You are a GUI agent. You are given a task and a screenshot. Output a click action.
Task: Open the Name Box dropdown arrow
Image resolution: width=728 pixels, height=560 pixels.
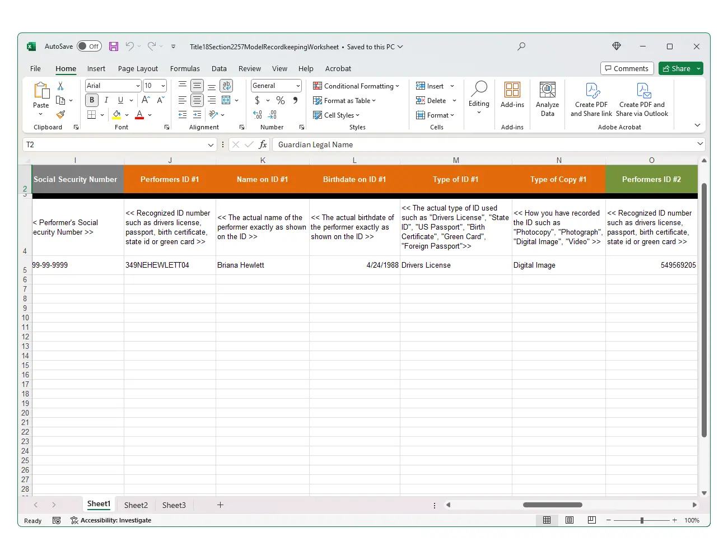tap(211, 144)
